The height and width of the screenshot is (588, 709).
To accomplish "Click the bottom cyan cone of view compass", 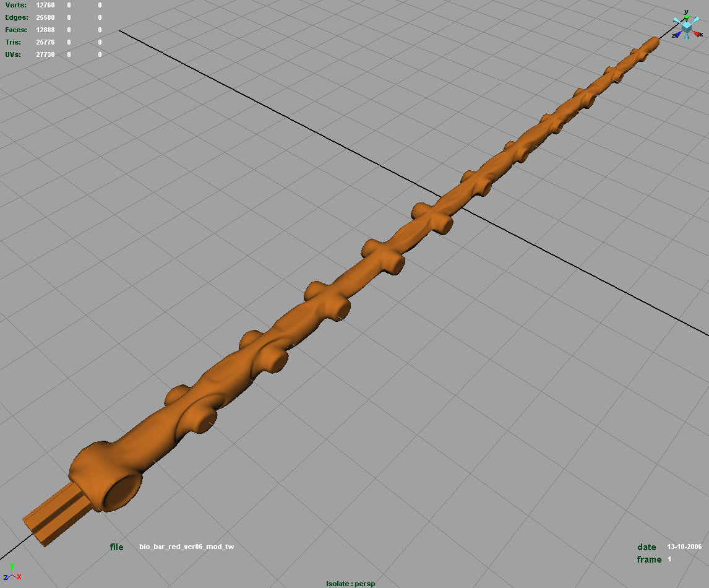I will coord(686,38).
